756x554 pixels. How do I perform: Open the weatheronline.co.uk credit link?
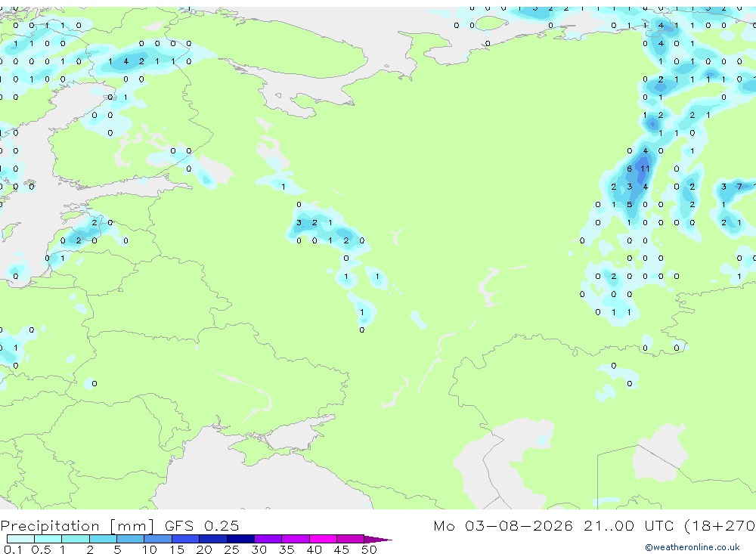coord(692,547)
